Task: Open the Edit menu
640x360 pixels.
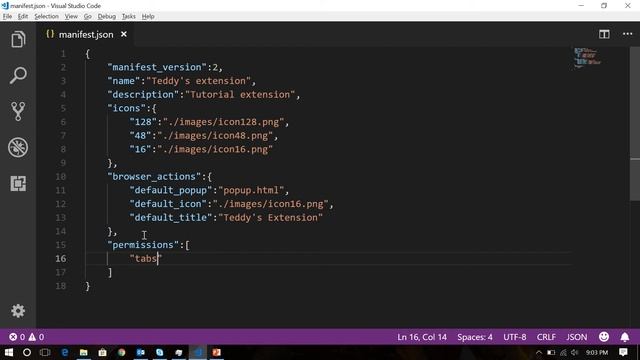Action: 23,16
